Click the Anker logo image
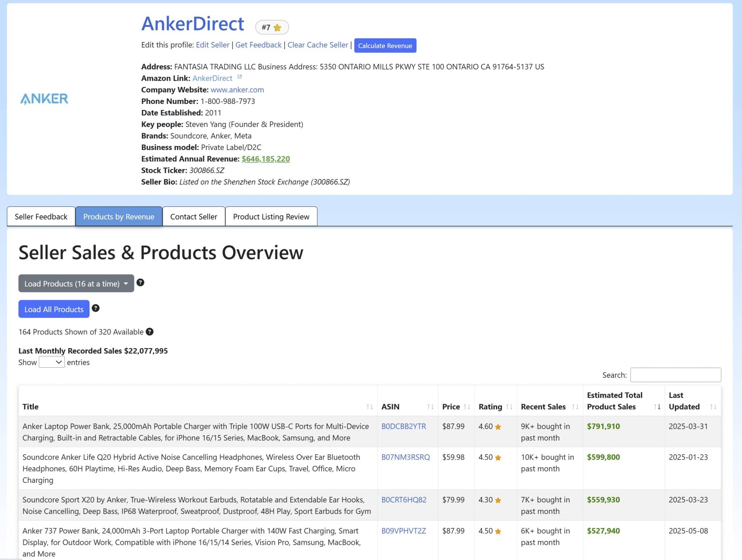Viewport: 742px width, 560px height. point(44,99)
